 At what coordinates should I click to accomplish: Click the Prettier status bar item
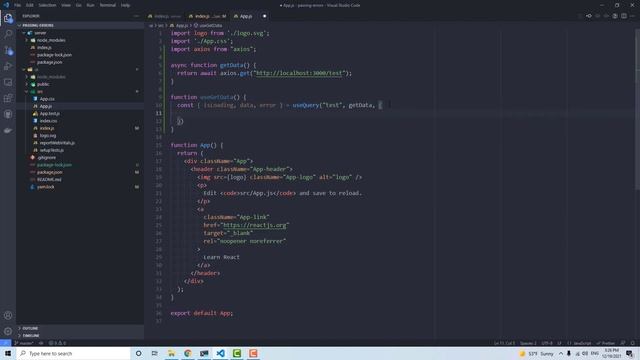coord(606,343)
